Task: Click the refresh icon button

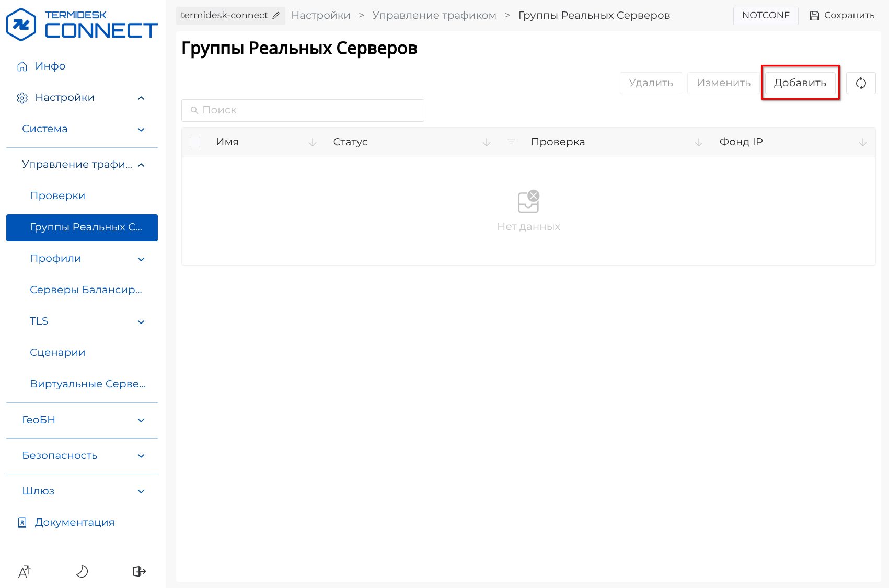Action: pyautogui.click(x=861, y=83)
